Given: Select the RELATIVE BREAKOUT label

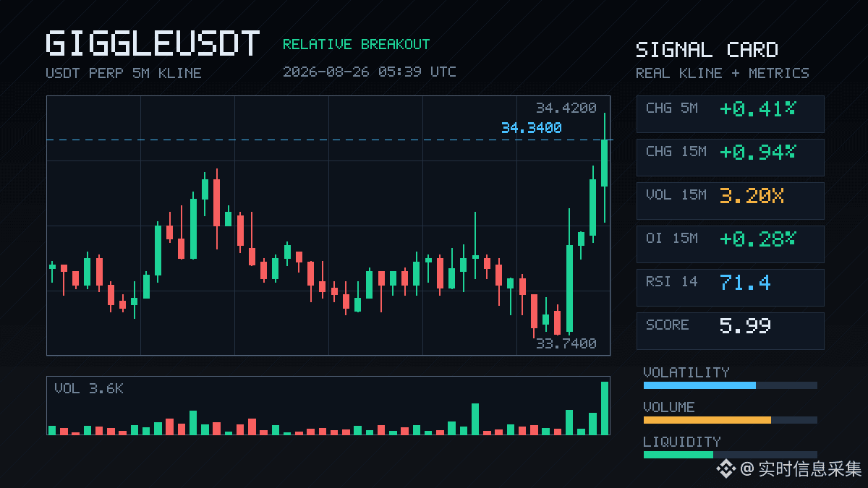Looking at the screenshot, I should pos(356,44).
